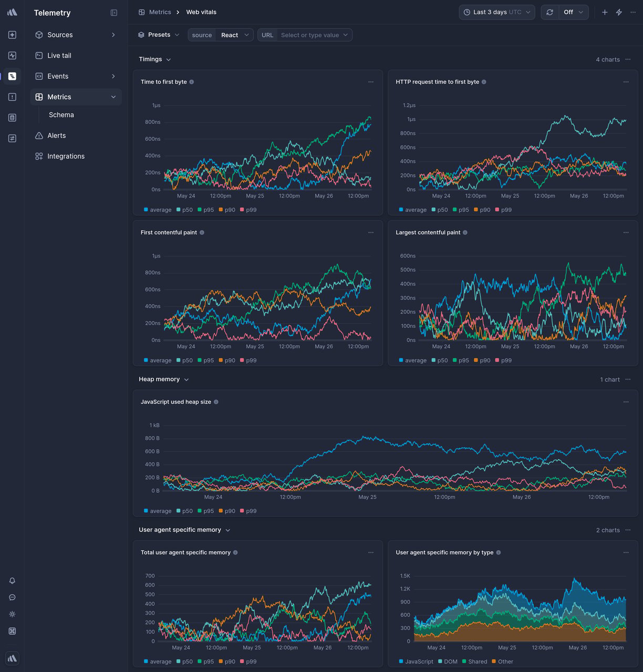Viewport: 643px width, 672px height.
Task: Open Last 3 days time range dropdown
Action: point(497,12)
